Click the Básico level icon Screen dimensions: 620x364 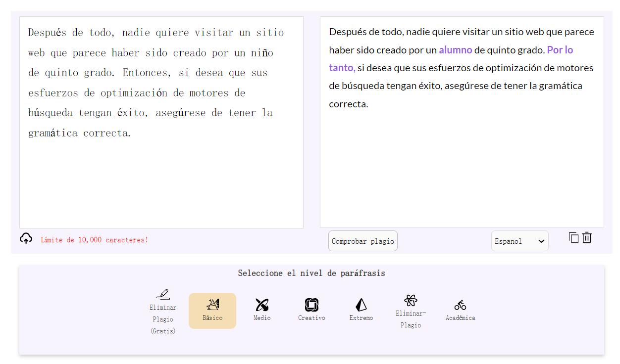click(213, 304)
